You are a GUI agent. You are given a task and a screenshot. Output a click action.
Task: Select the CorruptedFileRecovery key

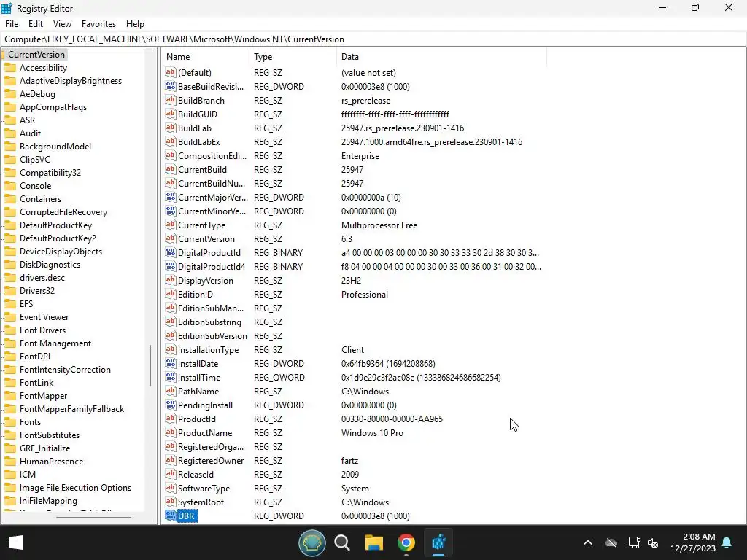pos(63,212)
